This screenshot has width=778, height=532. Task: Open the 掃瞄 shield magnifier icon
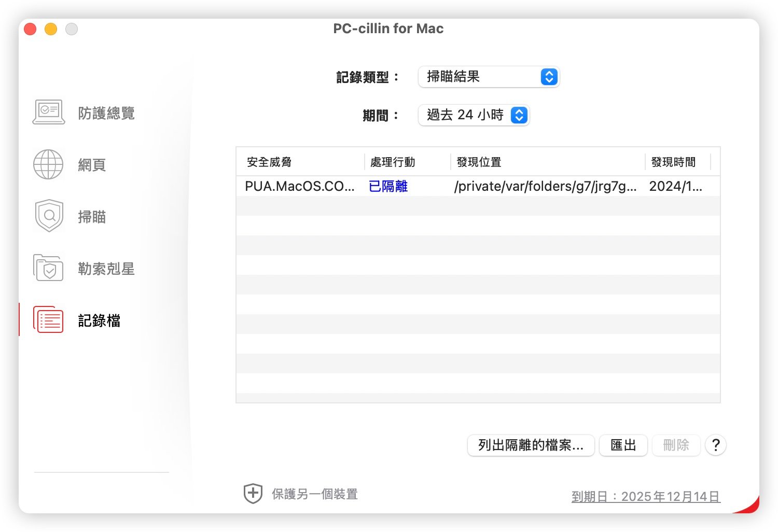pos(49,216)
